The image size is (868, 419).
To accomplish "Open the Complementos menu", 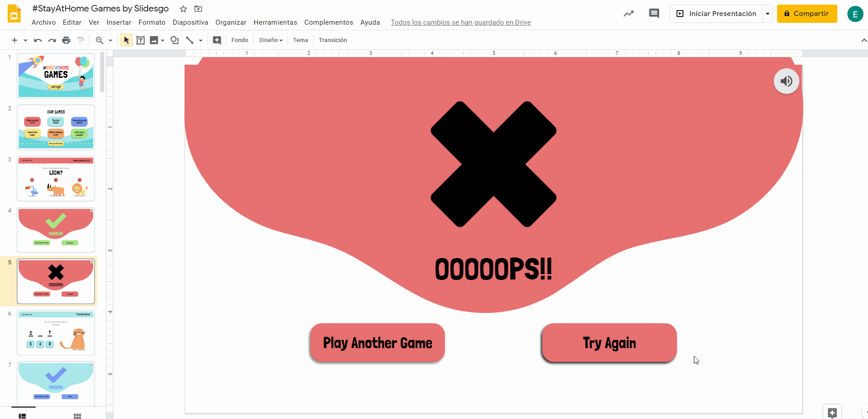I will 329,22.
